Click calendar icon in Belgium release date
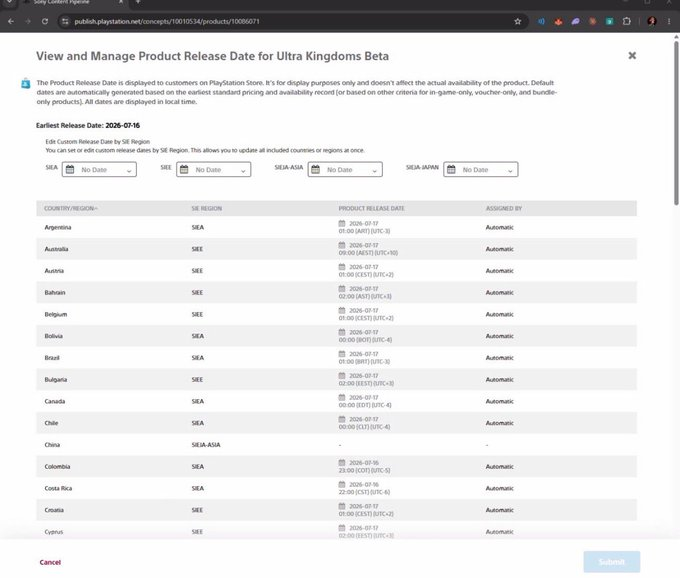The width and height of the screenshot is (680, 578). coord(342,310)
